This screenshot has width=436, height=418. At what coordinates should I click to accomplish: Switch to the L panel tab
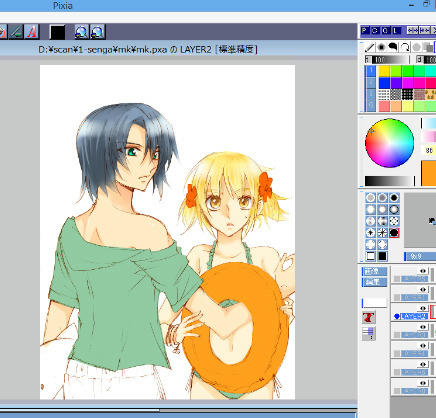point(396,31)
